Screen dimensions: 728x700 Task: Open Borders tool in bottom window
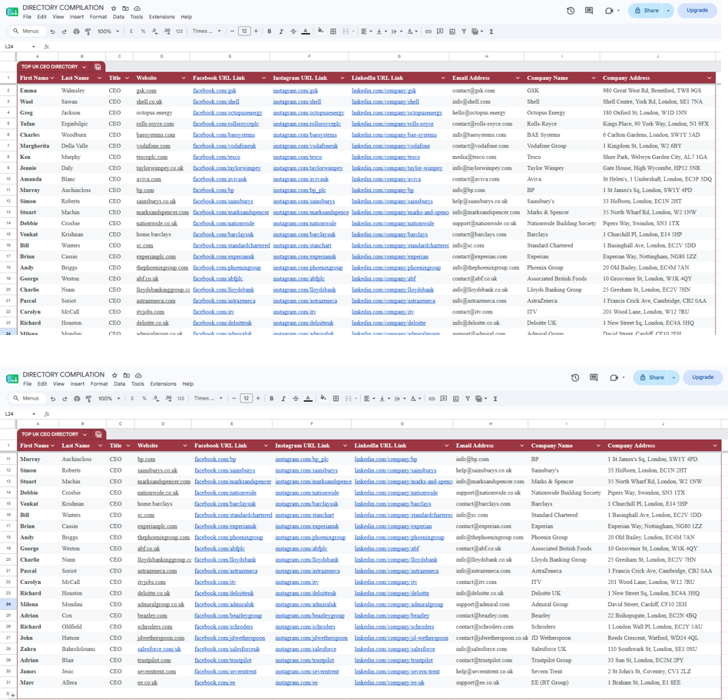336,399
